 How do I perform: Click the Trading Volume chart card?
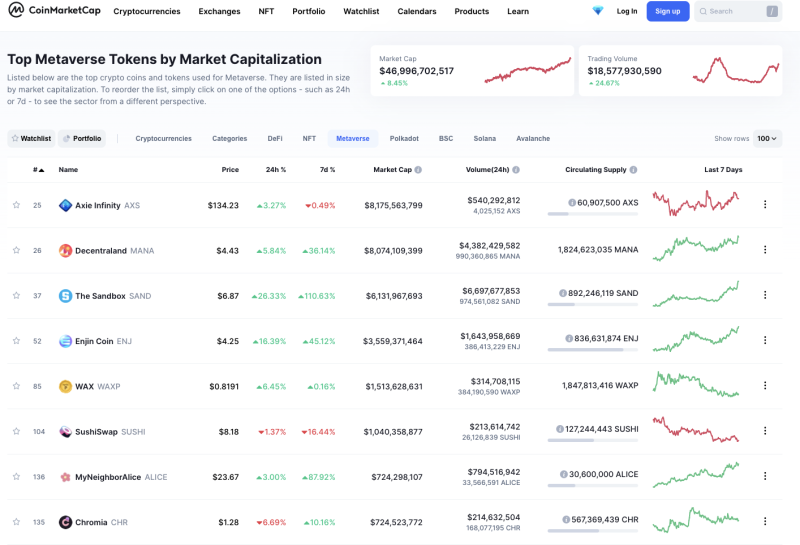(x=680, y=70)
